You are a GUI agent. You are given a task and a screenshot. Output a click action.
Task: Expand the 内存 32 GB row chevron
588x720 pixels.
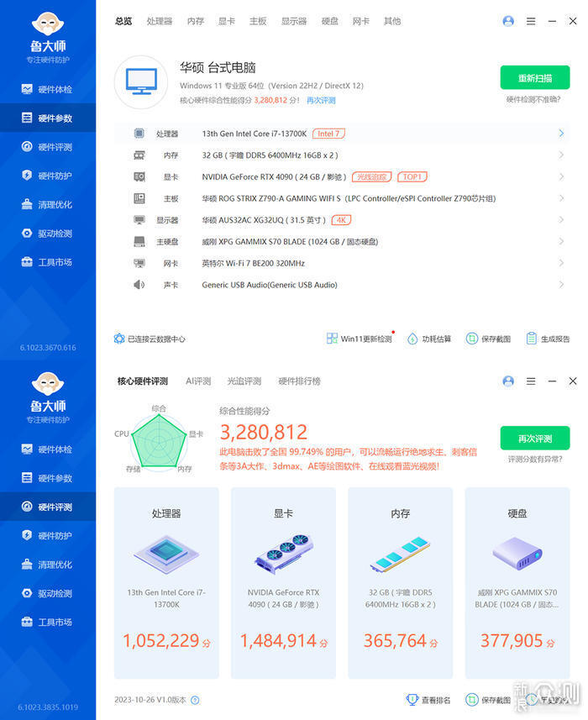pyautogui.click(x=561, y=155)
